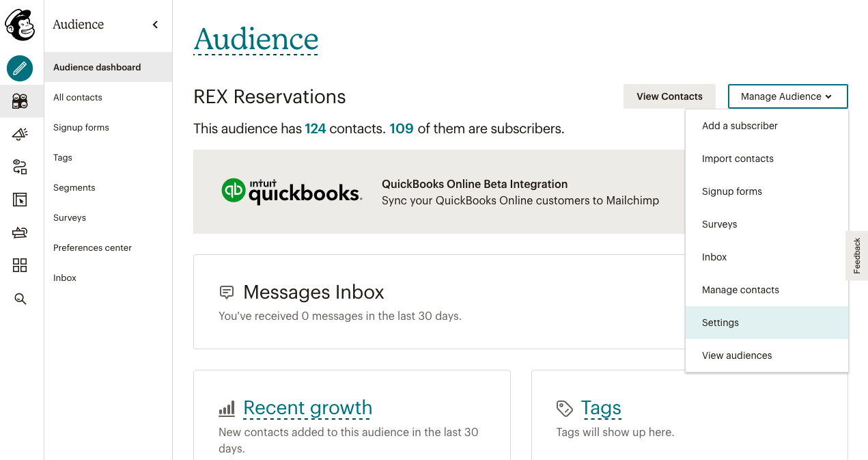Collapse the Audience sidebar panel chevron
Viewport: 868px width, 460px height.
(155, 25)
